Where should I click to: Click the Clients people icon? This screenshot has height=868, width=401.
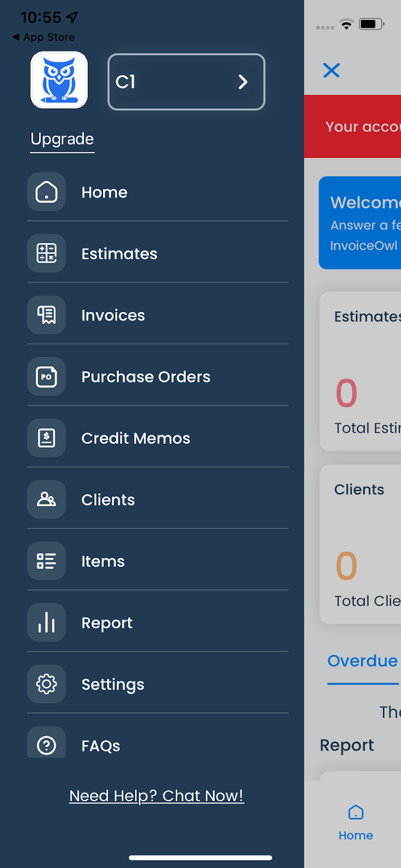click(x=47, y=500)
